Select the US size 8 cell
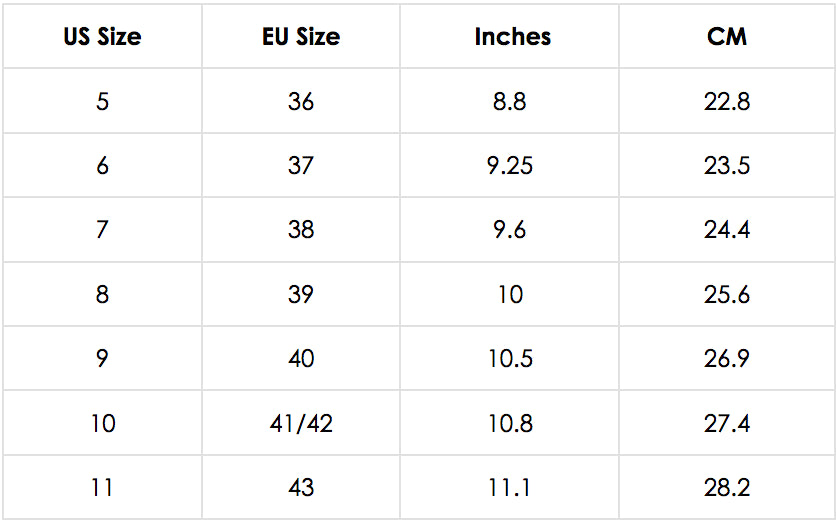Viewport: 840px width, 522px height. coord(102,294)
